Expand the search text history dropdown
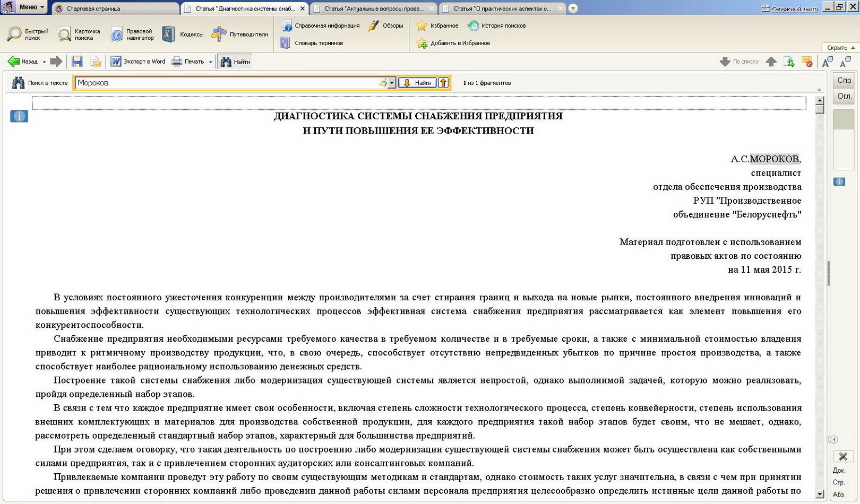This screenshot has width=860, height=504. point(392,83)
